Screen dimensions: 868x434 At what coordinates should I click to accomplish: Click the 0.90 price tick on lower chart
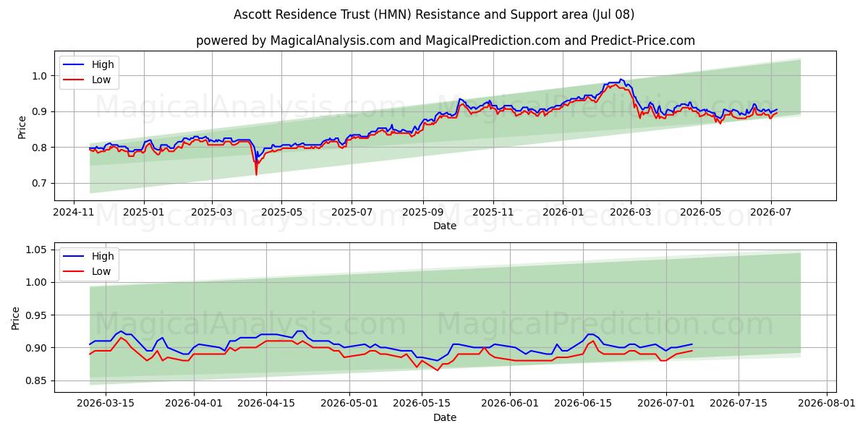tap(38, 348)
